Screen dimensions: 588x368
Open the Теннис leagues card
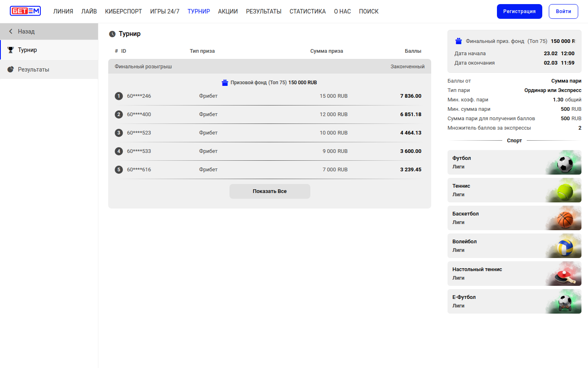[x=514, y=190]
